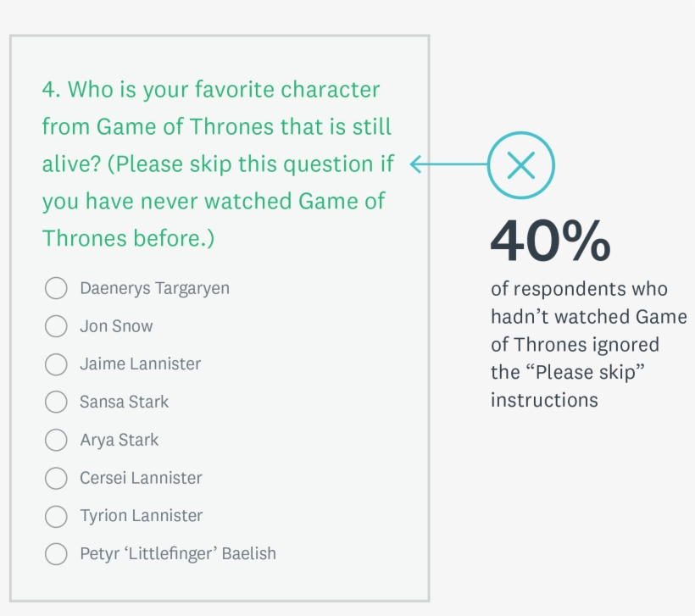Screen dimensions: 695x616
Task: Tap the "Arya Stark" answer label text
Action: click(x=119, y=440)
